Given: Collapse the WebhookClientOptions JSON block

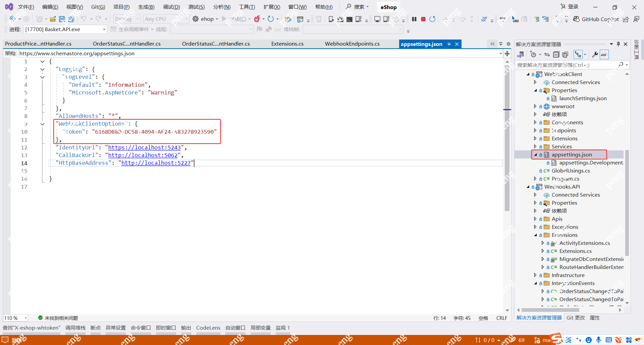Looking at the screenshot, I should (43, 124).
